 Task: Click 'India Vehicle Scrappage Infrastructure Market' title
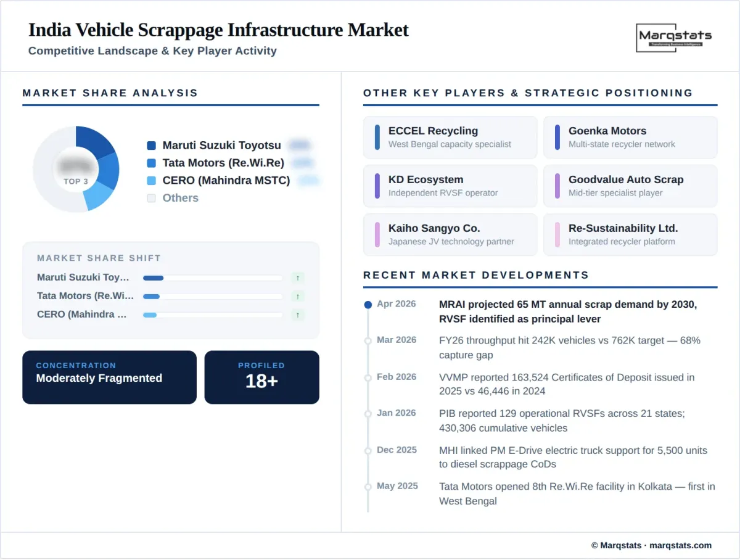pyautogui.click(x=218, y=30)
